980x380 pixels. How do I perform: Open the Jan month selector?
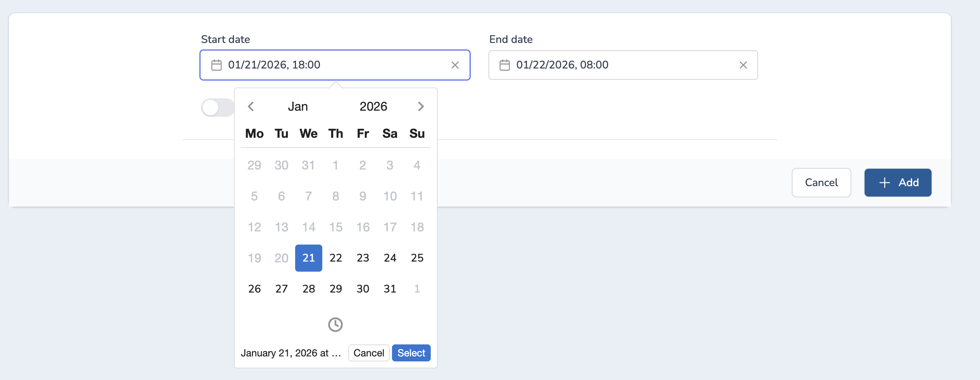pos(298,106)
